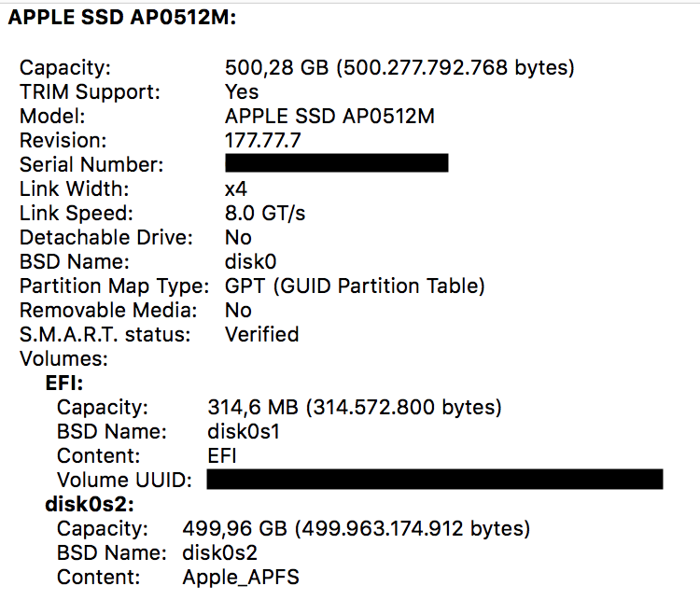Click the GPT (GUID Partition Table) value
Viewport: 700px width, 614px height.
tap(355, 286)
